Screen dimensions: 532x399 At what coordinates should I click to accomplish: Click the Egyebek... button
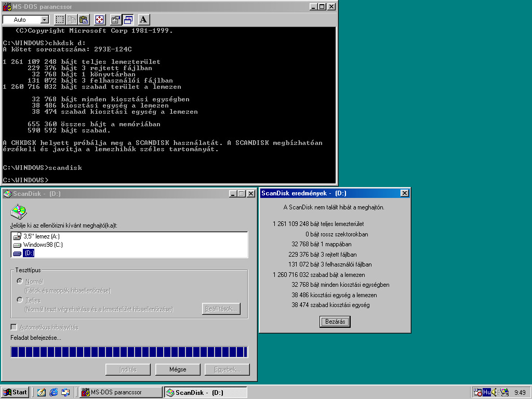coord(228,369)
